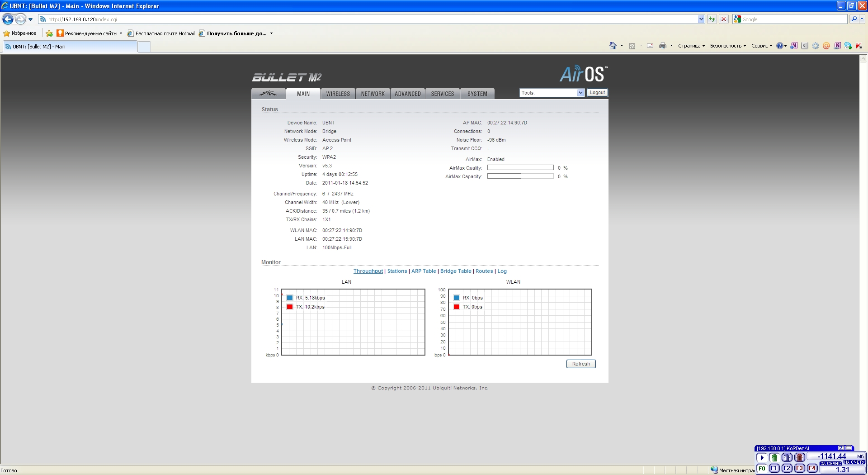Switch to the MAIN tab

click(303, 94)
